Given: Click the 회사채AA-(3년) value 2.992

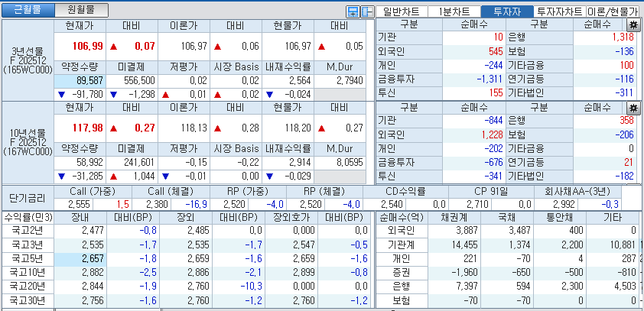Looking at the screenshot, I should pyautogui.click(x=564, y=204).
